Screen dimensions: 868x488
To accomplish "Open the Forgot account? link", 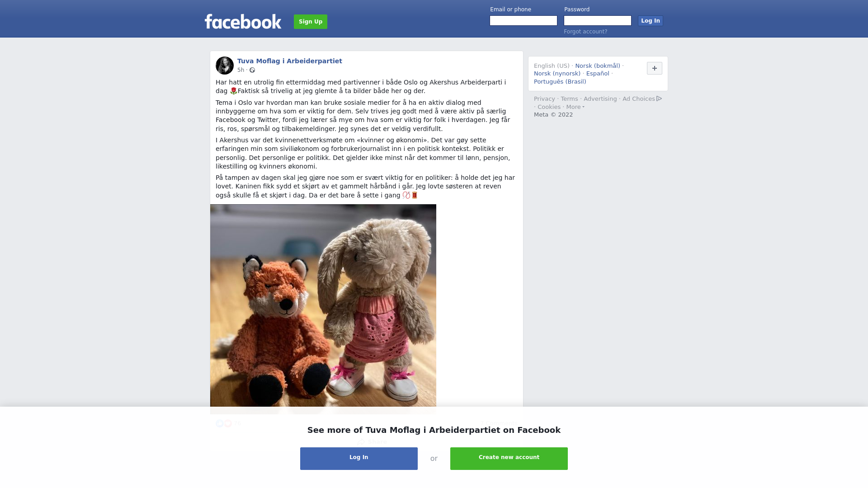I will coord(585,32).
